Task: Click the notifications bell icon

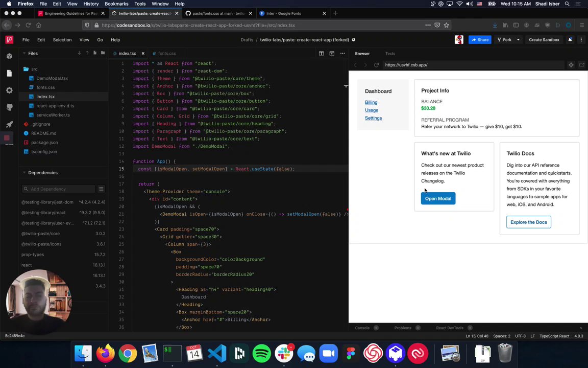Action: (570, 39)
